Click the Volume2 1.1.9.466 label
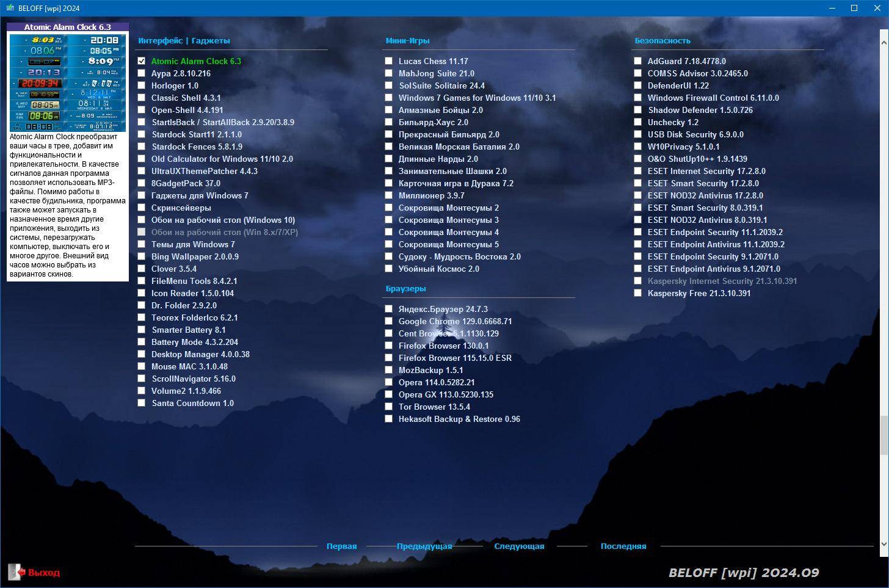889x588 pixels. tap(186, 391)
